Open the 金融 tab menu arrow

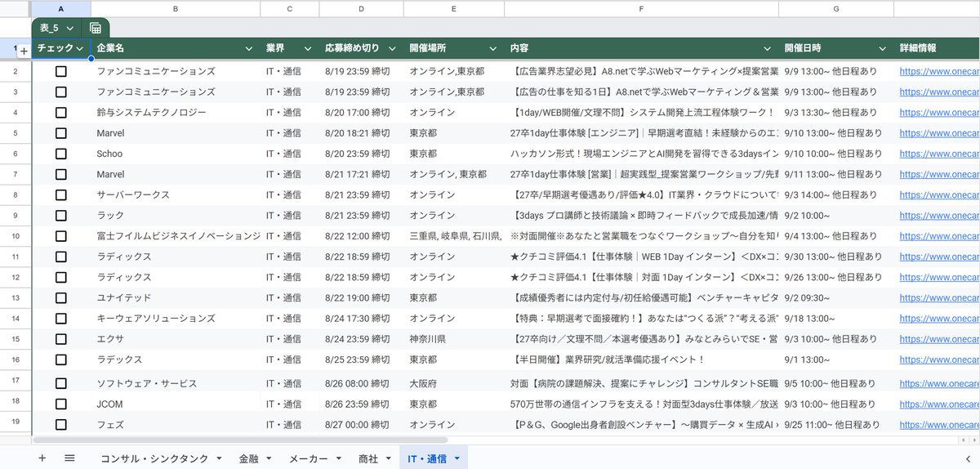click(269, 458)
